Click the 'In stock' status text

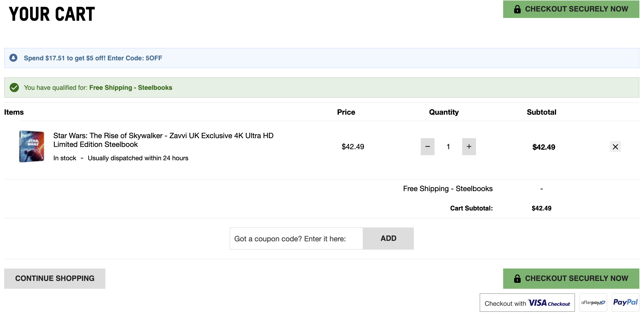point(65,158)
